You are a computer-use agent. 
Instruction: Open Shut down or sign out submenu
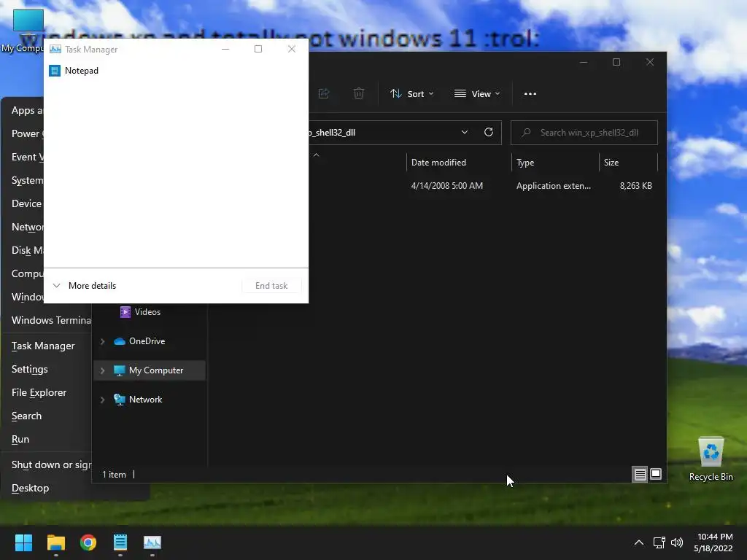click(47, 464)
